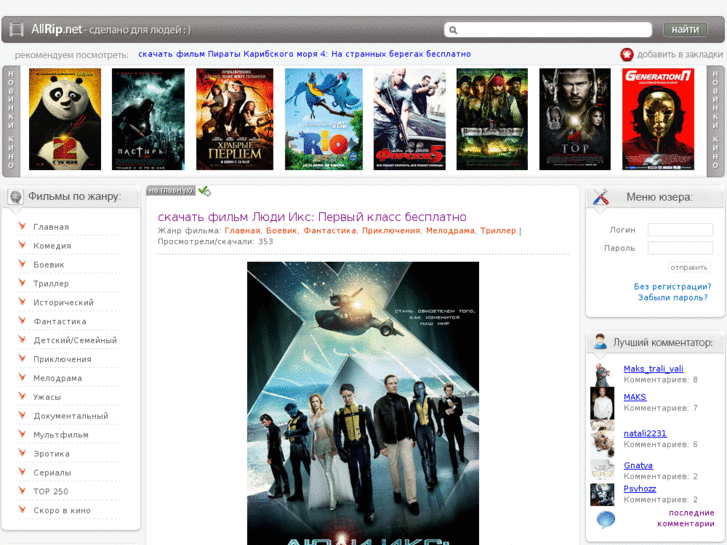Open recommended Пираты Карибского моря 4 link
This screenshot has height=545, width=727.
[305, 54]
